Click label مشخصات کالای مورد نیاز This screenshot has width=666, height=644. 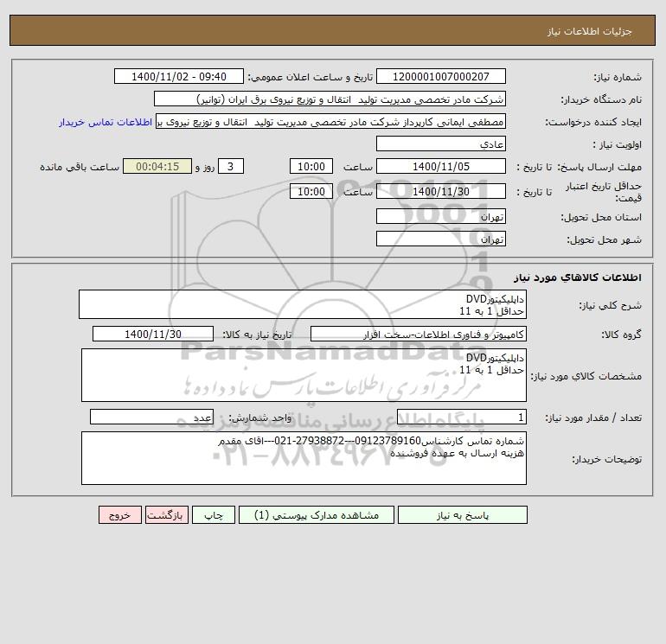point(586,376)
